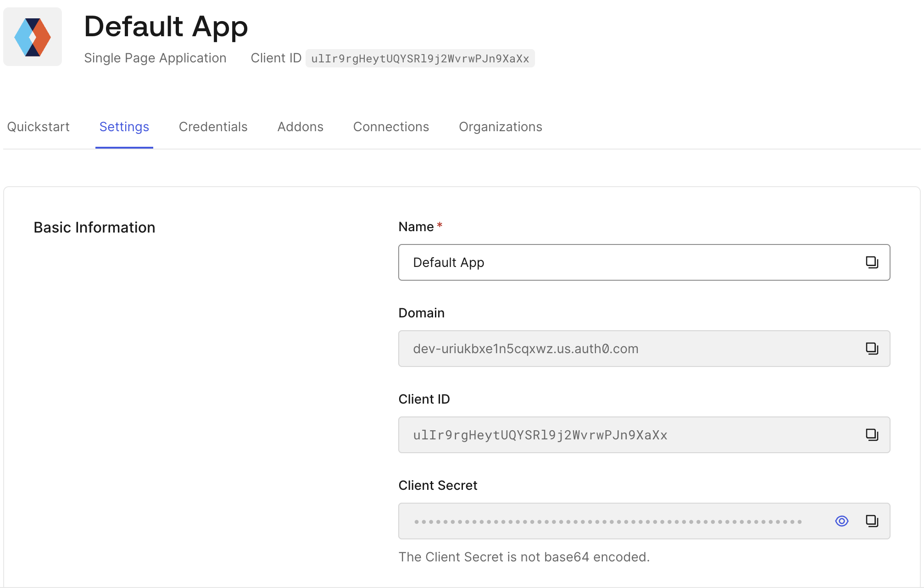Open the Credentials tab
The image size is (924, 588).
coord(213,127)
